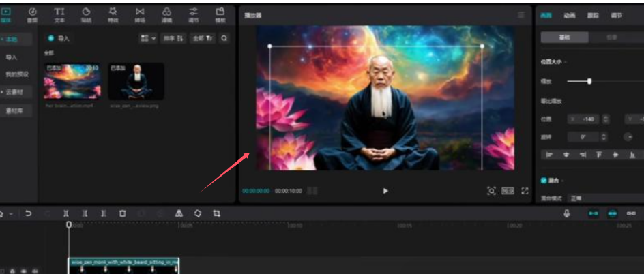Click the undo arrow in timeline toolbar
Screen dimensions: 644x274
(x=29, y=213)
